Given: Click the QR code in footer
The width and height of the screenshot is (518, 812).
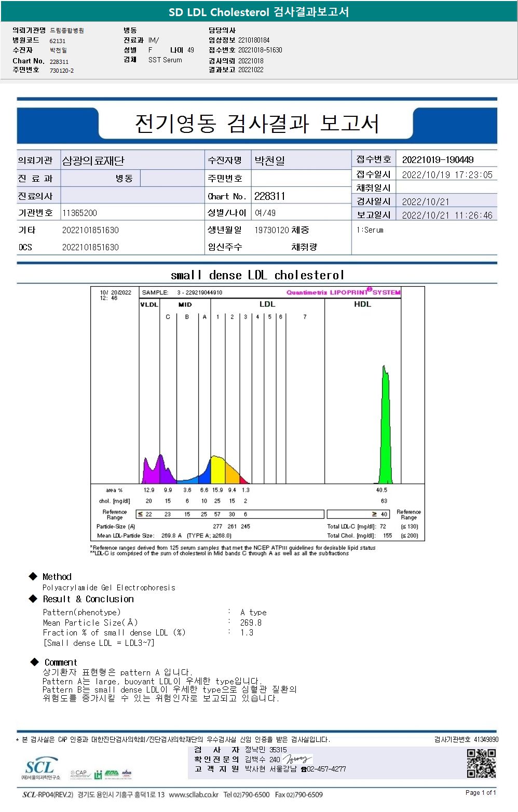Looking at the screenshot, I should click(481, 763).
